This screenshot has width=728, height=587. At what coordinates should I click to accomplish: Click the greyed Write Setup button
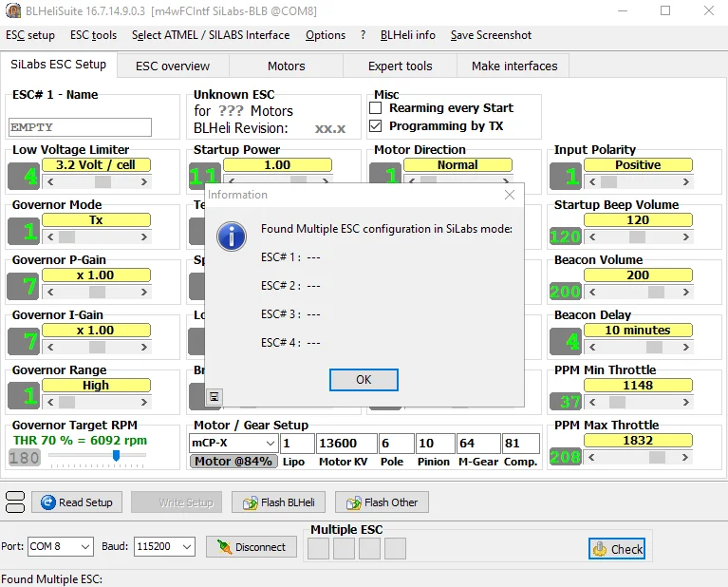click(177, 502)
